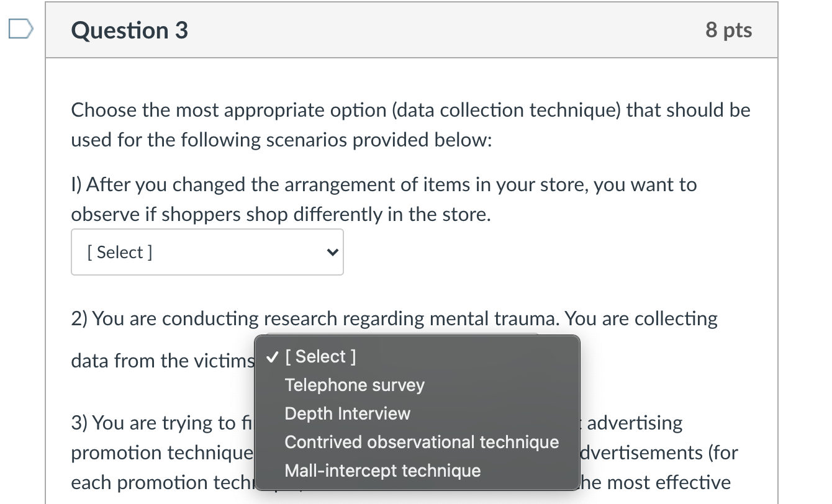Click the instructions text about data collection technique
This screenshot has height=504, width=832.
coord(410,124)
